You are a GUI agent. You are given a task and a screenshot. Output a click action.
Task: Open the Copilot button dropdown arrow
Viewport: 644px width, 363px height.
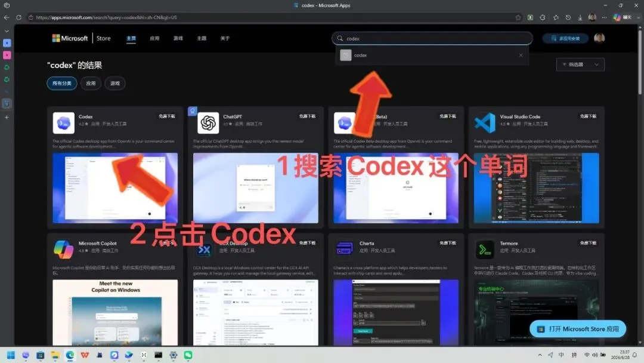click(x=638, y=17)
